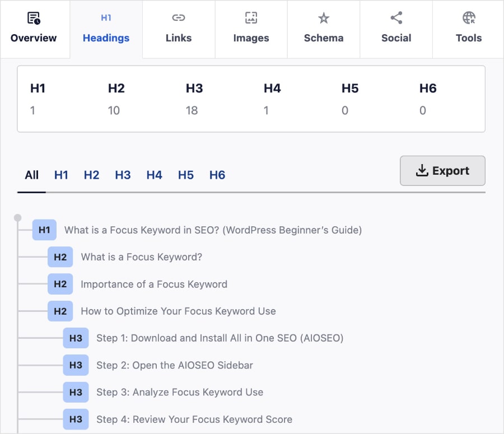Image resolution: width=504 pixels, height=434 pixels.
Task: Select the H4 filter tab
Action: click(x=154, y=175)
